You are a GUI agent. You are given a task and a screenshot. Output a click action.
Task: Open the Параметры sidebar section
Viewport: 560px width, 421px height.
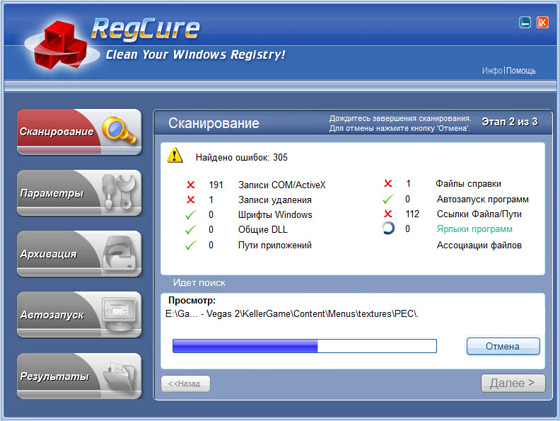click(x=79, y=193)
